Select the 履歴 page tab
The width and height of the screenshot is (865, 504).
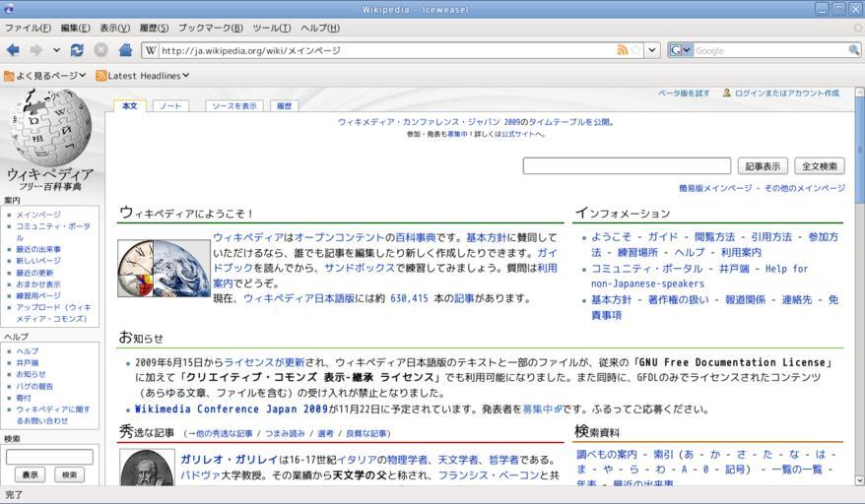tap(284, 105)
